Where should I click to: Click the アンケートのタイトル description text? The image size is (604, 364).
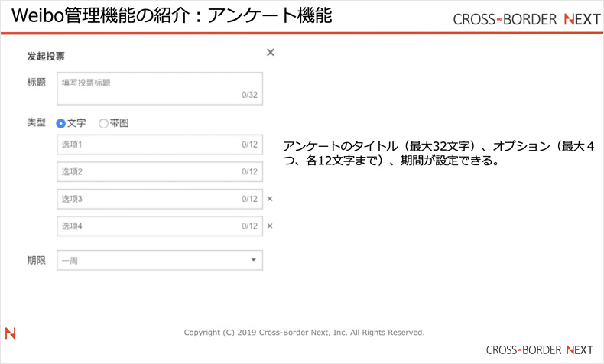[x=439, y=153]
